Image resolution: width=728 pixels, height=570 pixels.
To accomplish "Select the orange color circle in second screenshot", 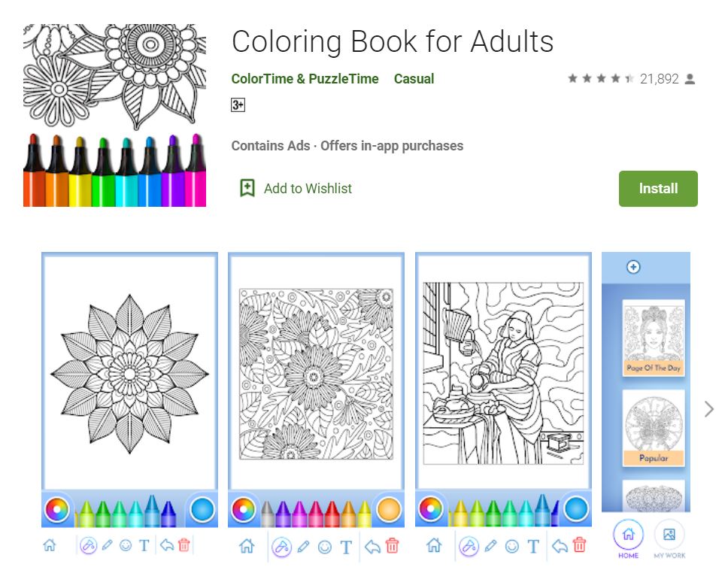I will 389,509.
